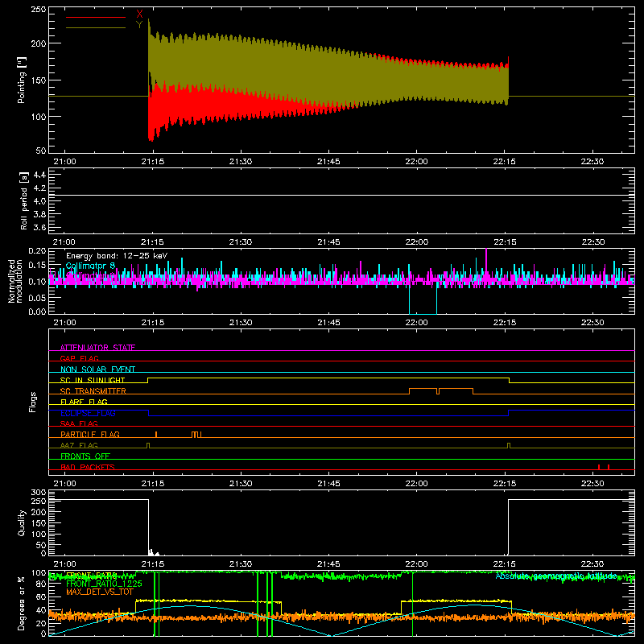The image size is (644, 644).
Task: Click the 250 tick label on Pointing axis
Action: pos(38,9)
